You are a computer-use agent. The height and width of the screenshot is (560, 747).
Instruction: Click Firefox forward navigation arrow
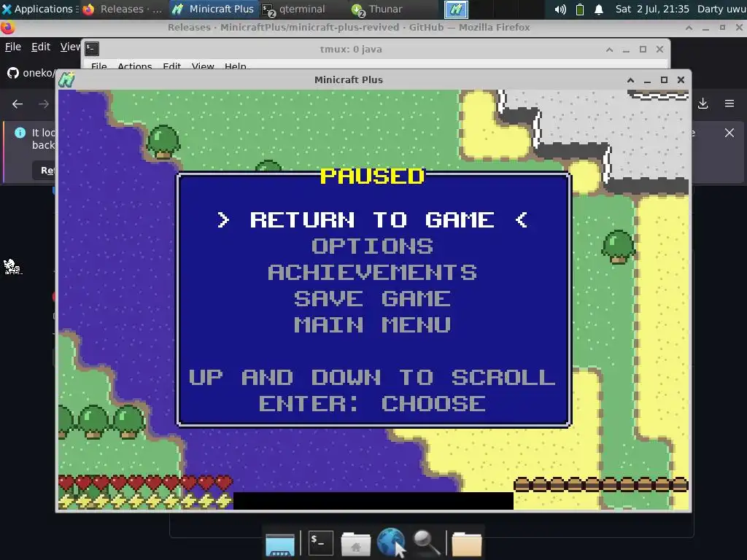point(44,104)
